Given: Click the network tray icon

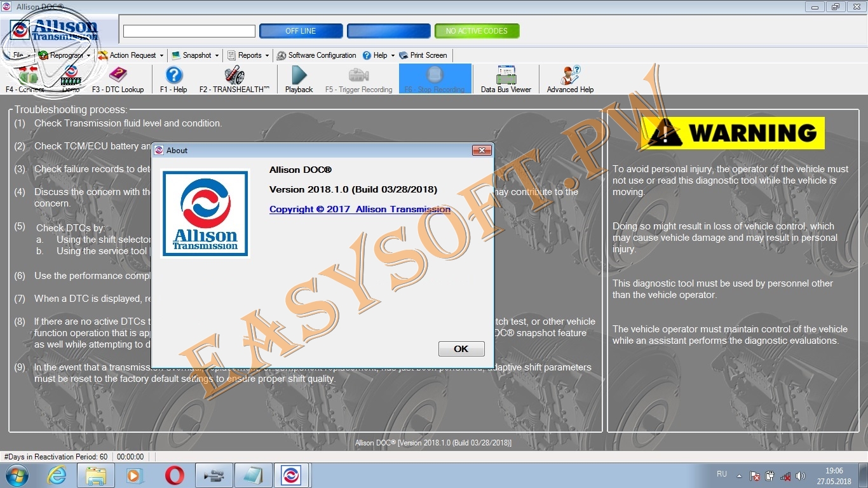Looking at the screenshot, I should (786, 475).
